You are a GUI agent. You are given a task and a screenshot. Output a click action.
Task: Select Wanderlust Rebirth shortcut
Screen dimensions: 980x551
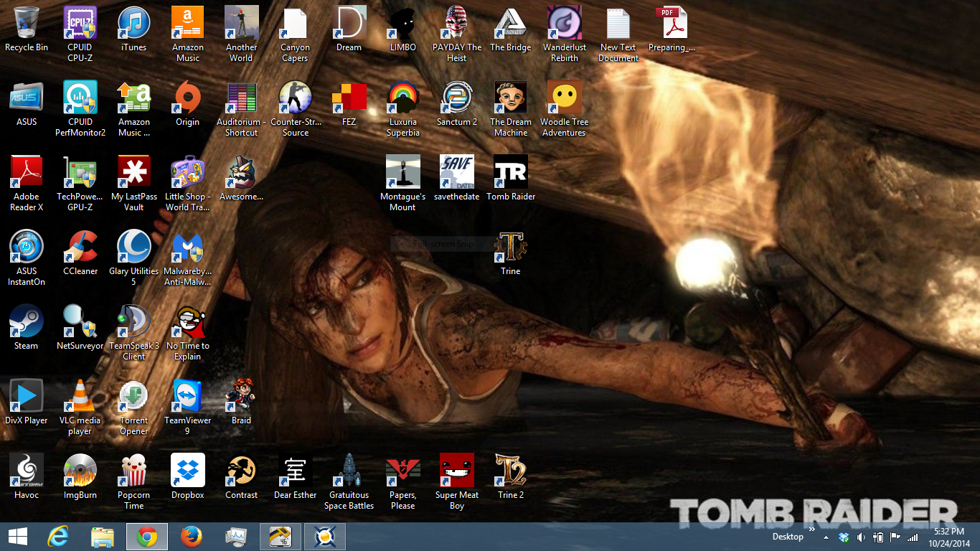565,23
